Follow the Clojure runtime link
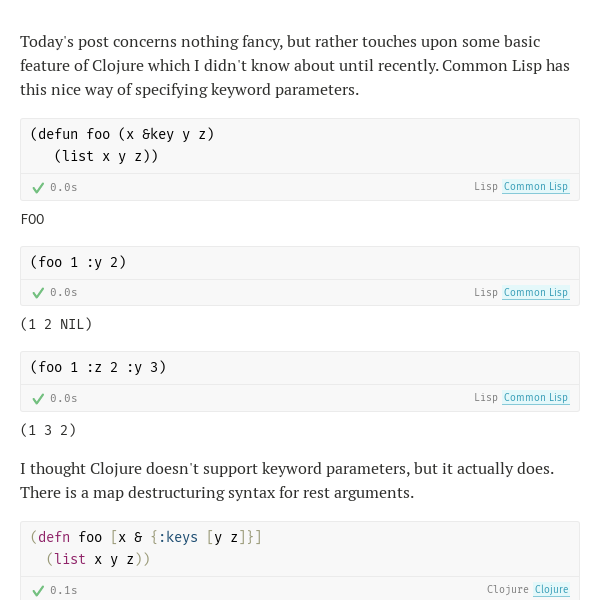600x600 pixels. tap(551, 590)
